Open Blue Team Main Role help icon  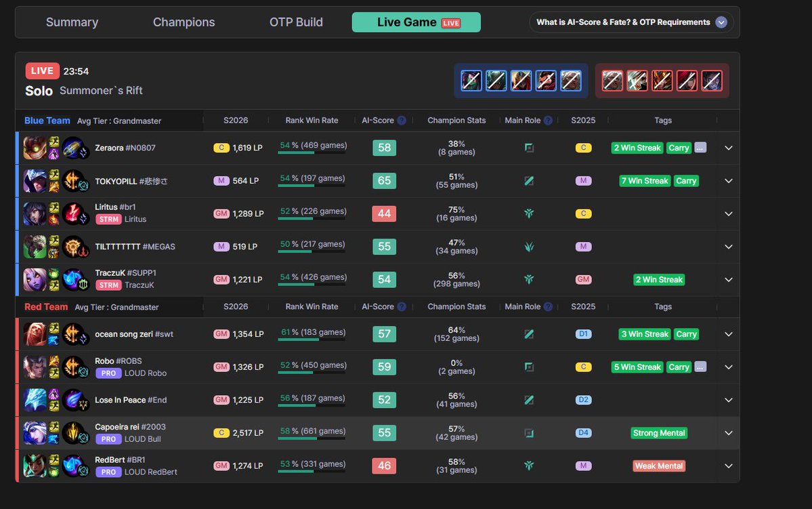click(548, 120)
